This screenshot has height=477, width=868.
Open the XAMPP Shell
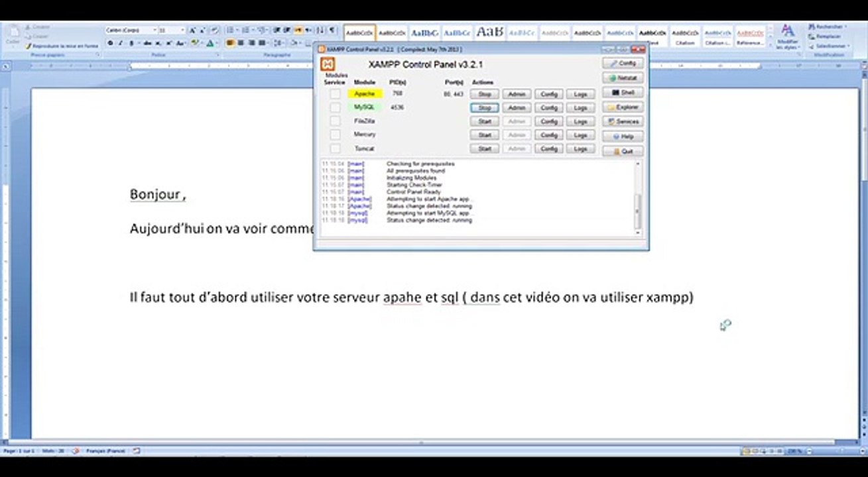point(623,93)
